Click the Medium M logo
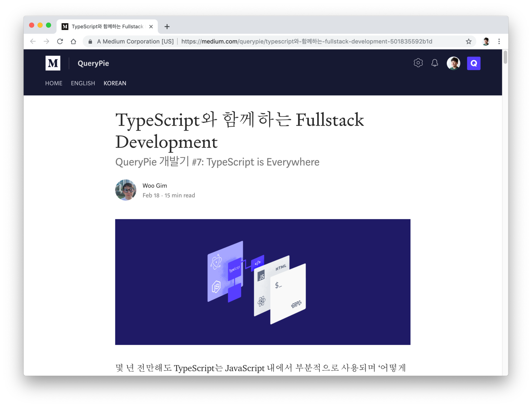 click(x=53, y=63)
